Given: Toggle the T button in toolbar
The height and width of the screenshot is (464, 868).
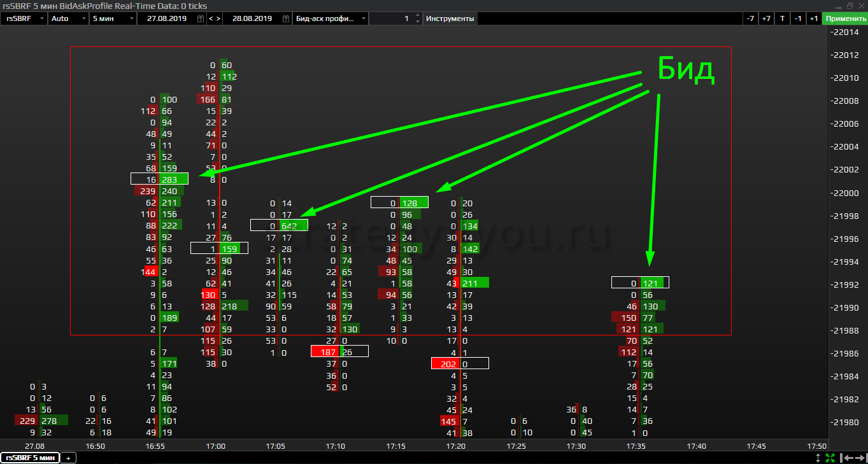Looking at the screenshot, I should click(783, 18).
